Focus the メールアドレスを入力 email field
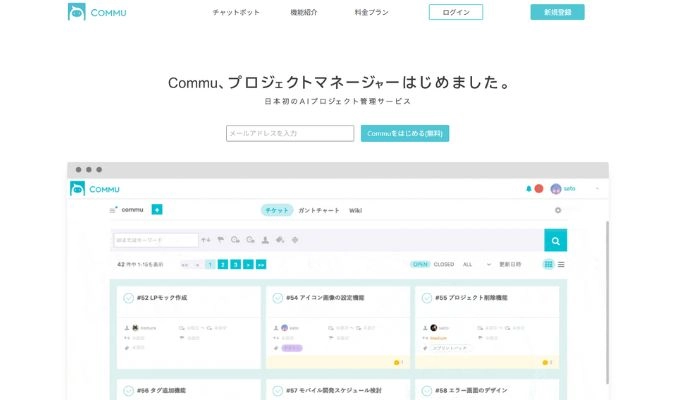This screenshot has width=700, height=400. [x=290, y=133]
